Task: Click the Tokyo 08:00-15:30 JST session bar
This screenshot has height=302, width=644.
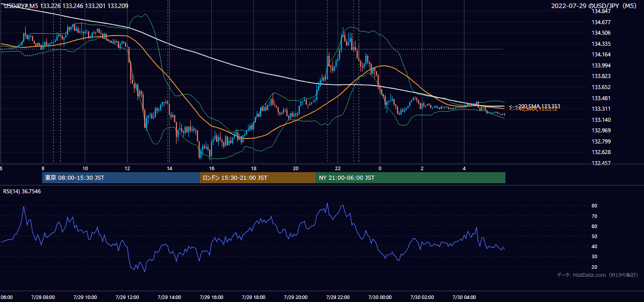Action: (x=121, y=178)
